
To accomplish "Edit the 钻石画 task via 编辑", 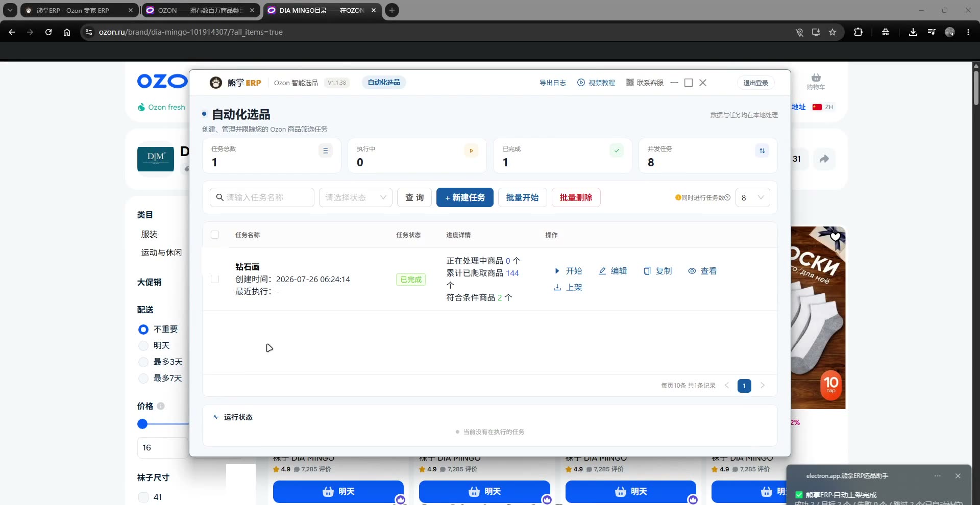I will coord(612,271).
